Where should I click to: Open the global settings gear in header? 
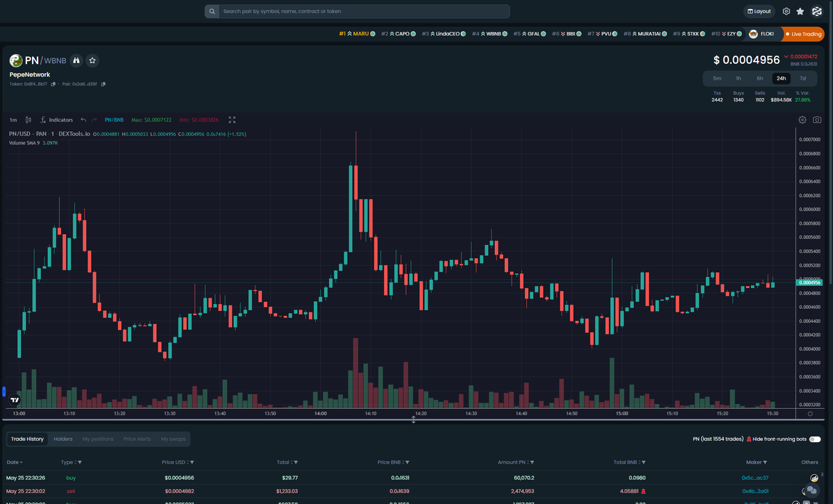[x=786, y=11]
